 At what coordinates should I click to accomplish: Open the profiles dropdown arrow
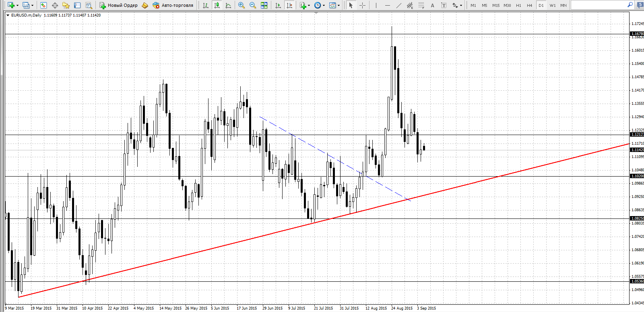(x=33, y=6)
